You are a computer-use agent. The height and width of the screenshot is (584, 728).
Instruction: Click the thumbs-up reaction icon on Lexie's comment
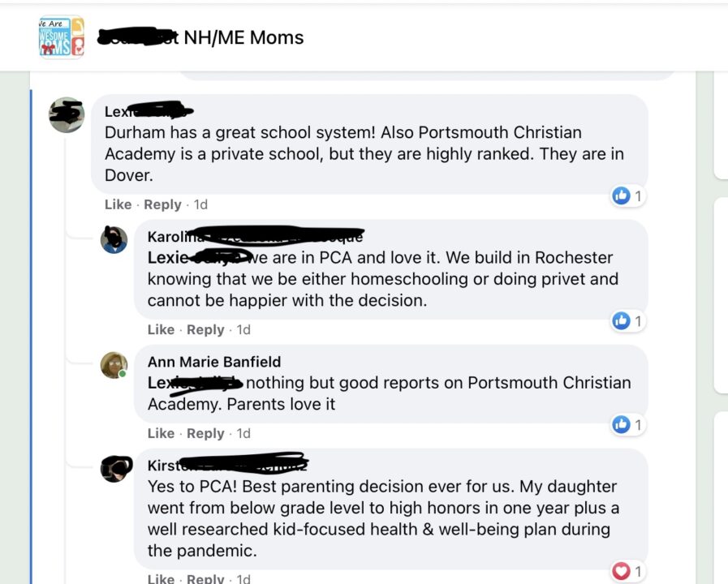(x=622, y=195)
